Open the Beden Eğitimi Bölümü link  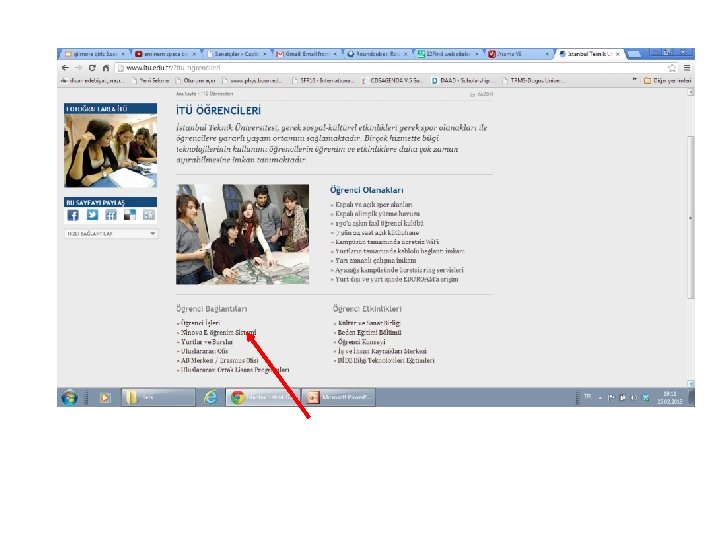(369, 332)
